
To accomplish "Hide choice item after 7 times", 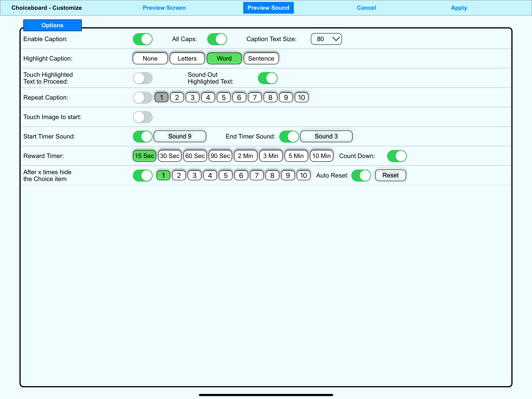I will click(257, 175).
